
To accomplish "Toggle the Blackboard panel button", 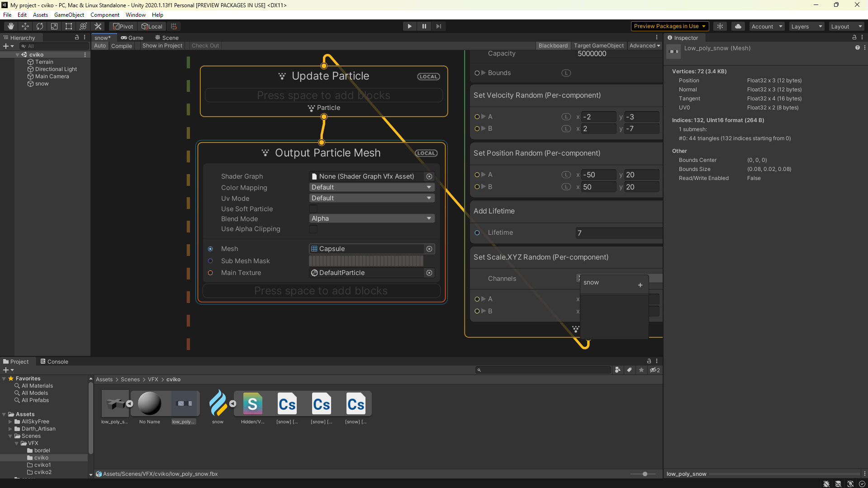I will (553, 46).
